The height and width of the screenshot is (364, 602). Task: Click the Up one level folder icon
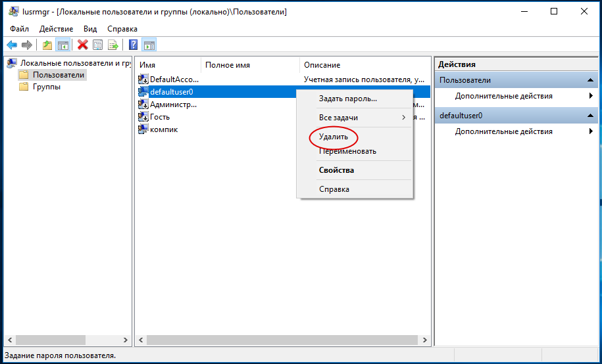tap(47, 45)
